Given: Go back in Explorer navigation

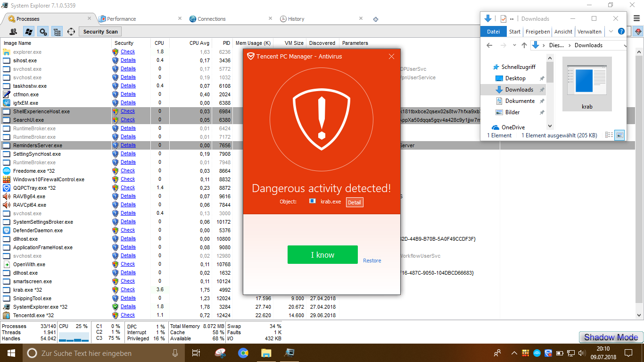Looking at the screenshot, I should [489, 45].
